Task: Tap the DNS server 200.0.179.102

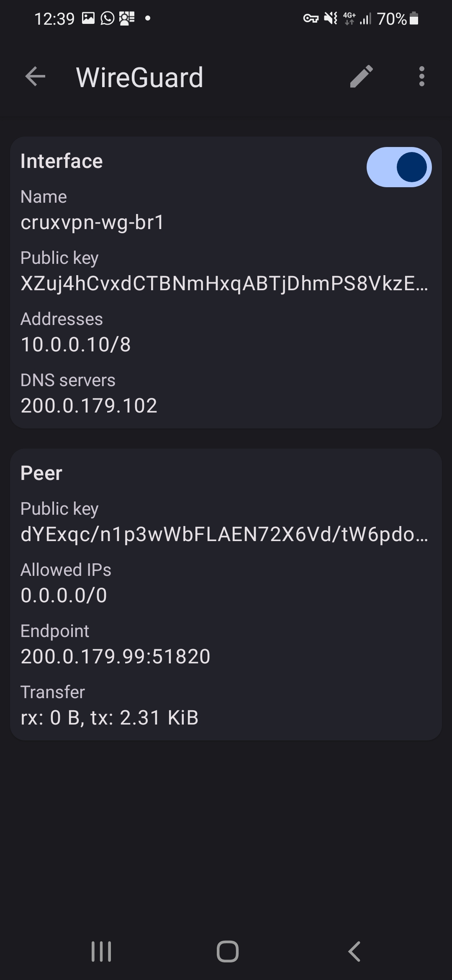Action: 89,405
